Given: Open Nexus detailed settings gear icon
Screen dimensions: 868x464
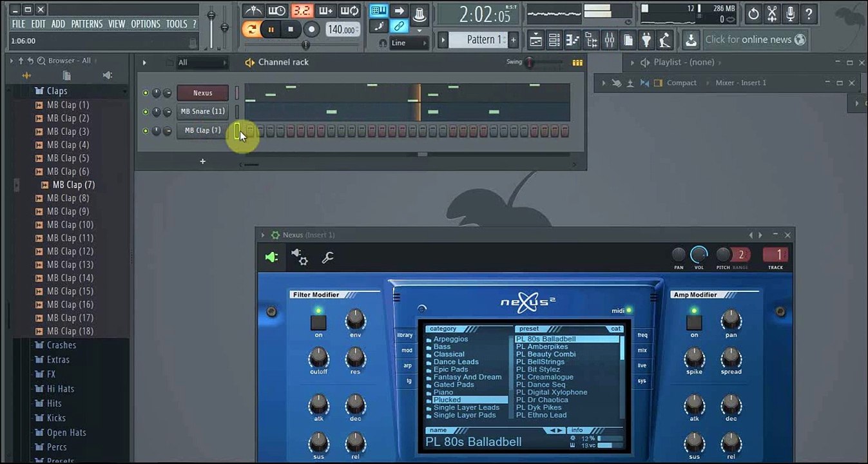Looking at the screenshot, I should pos(299,257).
